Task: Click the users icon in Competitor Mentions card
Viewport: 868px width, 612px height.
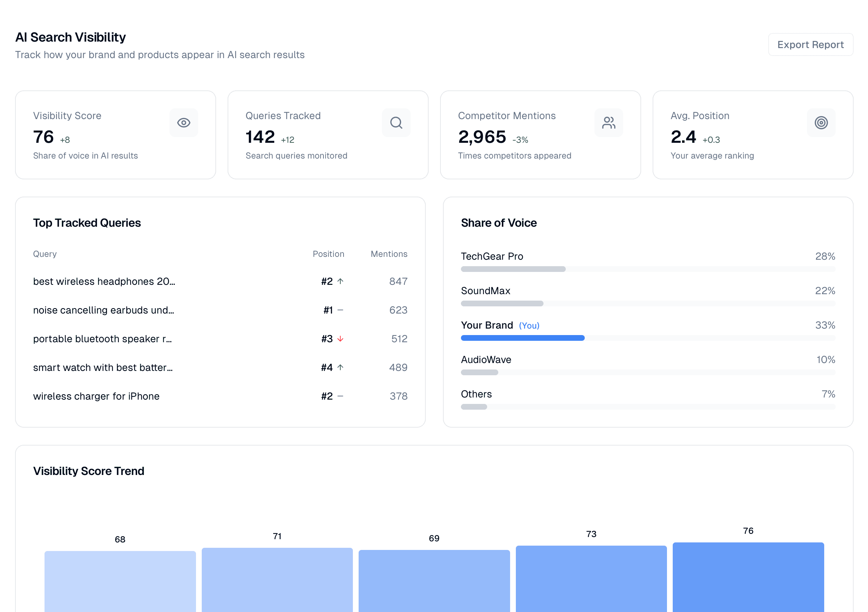Action: (608, 123)
